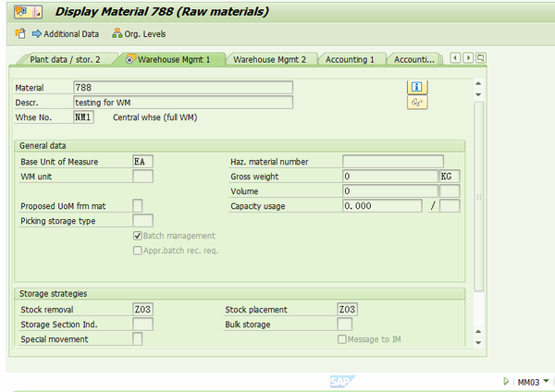Click the Descr. field 'testing for WM'
The image size is (555, 392).
pyautogui.click(x=183, y=103)
